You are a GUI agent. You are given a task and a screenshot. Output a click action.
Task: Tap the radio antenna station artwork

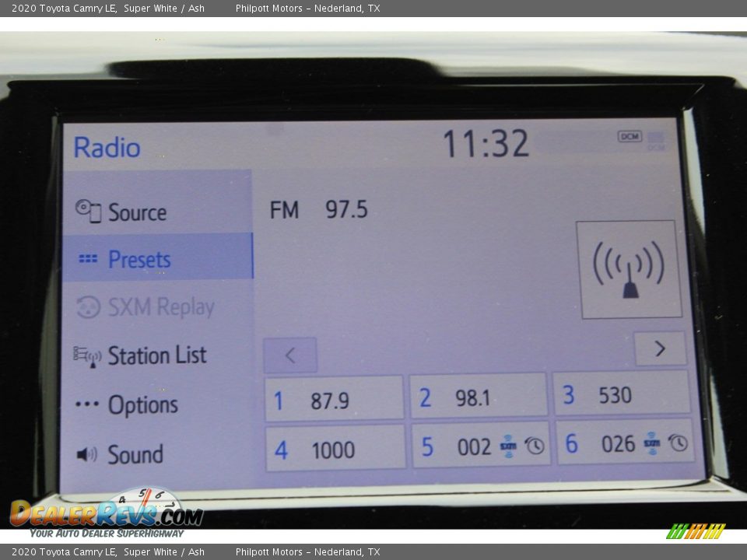629,269
